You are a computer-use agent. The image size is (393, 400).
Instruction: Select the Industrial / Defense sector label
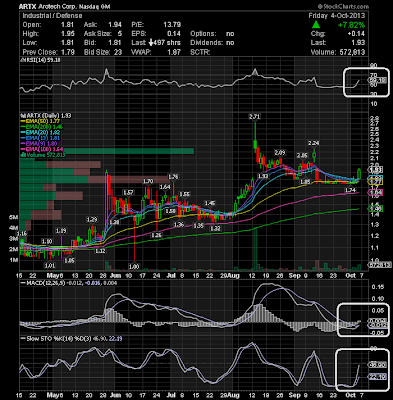coord(52,16)
